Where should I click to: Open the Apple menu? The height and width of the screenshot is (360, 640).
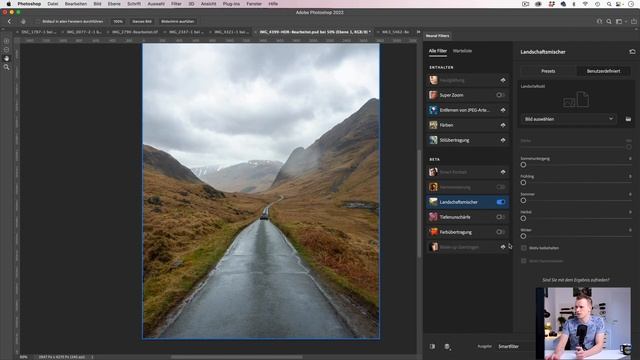(9, 4)
